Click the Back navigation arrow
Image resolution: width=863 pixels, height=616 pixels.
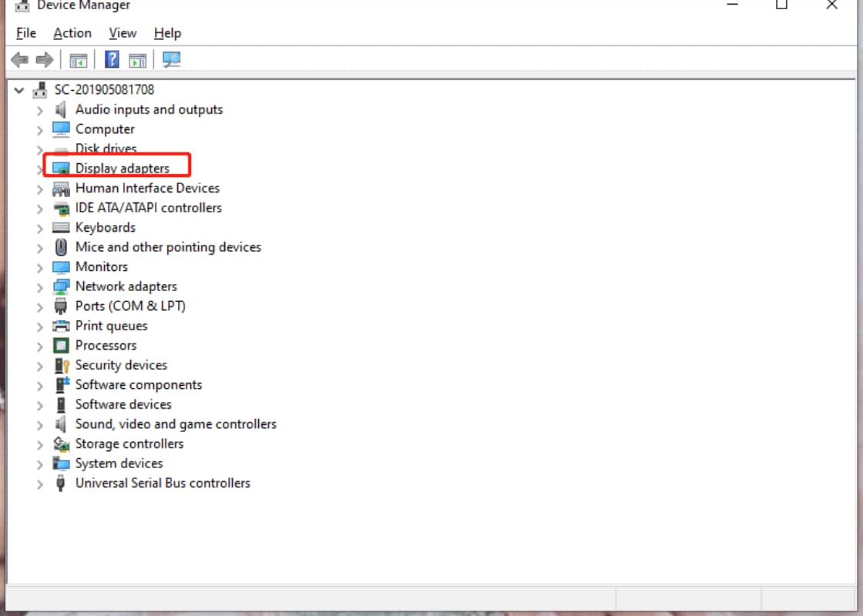[20, 59]
